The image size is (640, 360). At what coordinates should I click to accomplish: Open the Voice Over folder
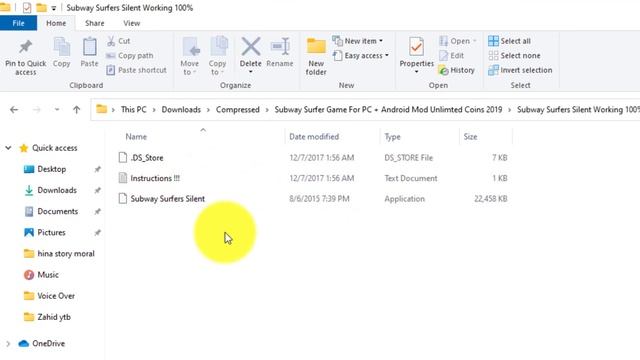[x=56, y=296]
